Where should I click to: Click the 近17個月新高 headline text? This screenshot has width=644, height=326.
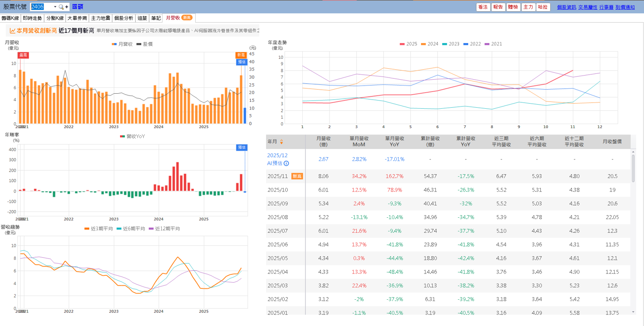click(76, 31)
